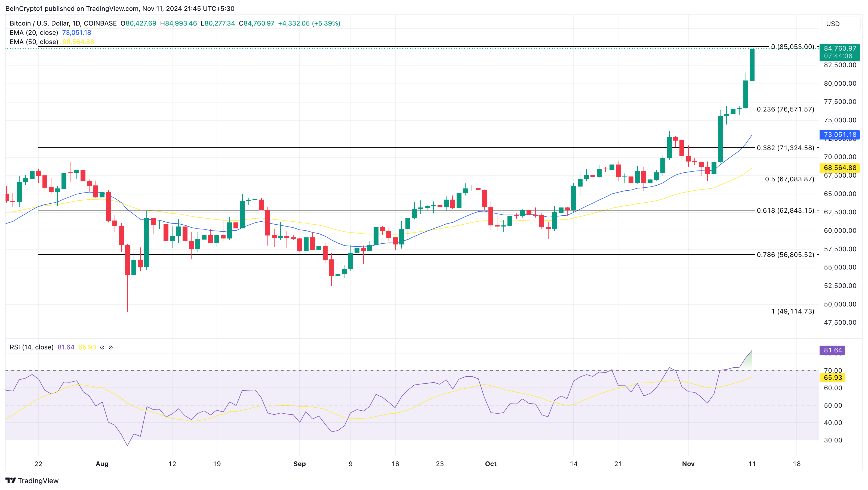Select the RSI (14, close) indicator legend
The height and width of the screenshot is (490, 868).
coord(32,347)
